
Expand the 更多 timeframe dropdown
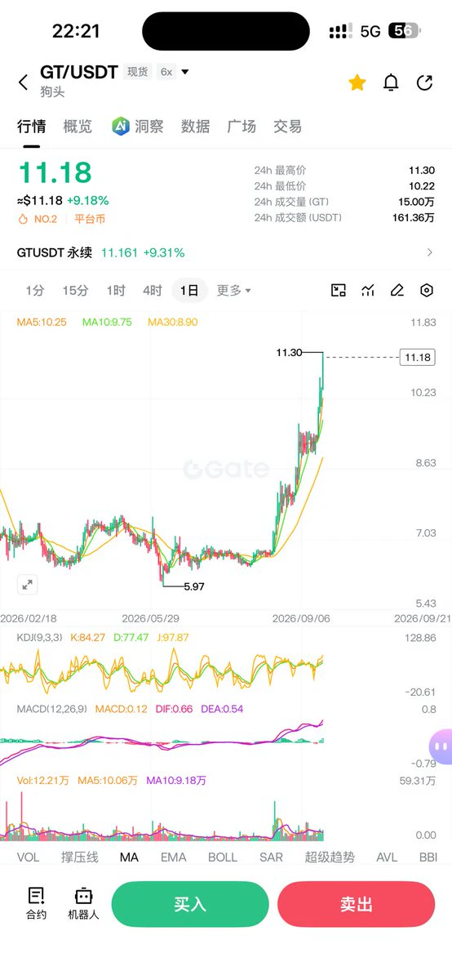pos(234,290)
